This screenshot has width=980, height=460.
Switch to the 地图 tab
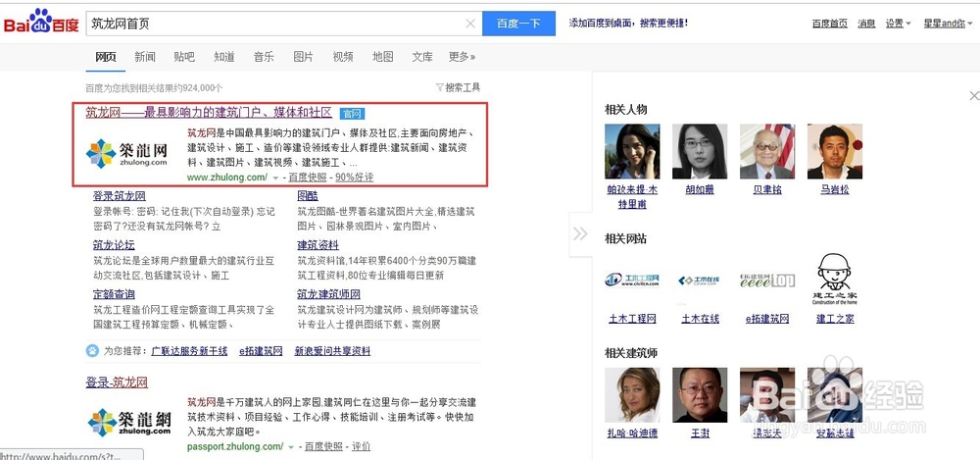coord(382,57)
